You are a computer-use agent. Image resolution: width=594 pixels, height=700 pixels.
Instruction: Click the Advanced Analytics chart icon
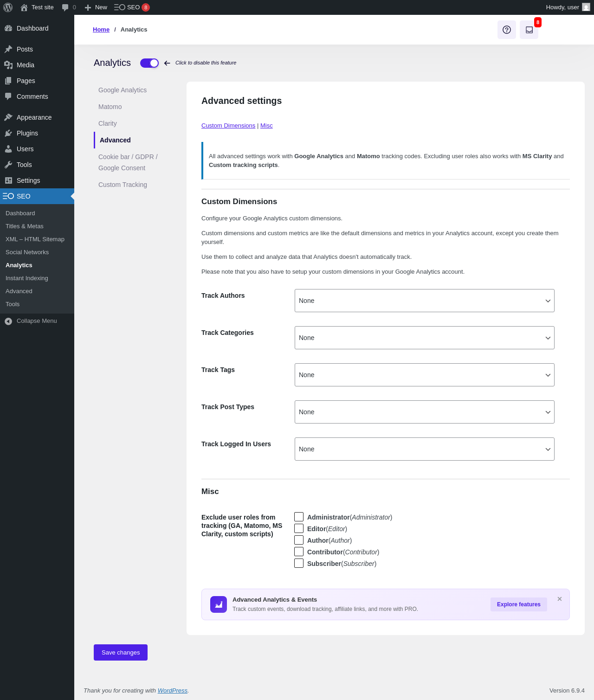(x=219, y=604)
